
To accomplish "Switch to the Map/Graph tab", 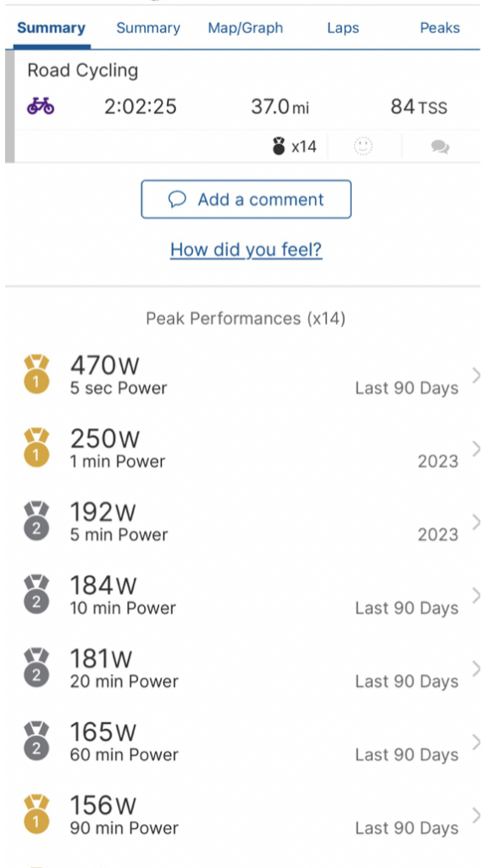I will (245, 28).
